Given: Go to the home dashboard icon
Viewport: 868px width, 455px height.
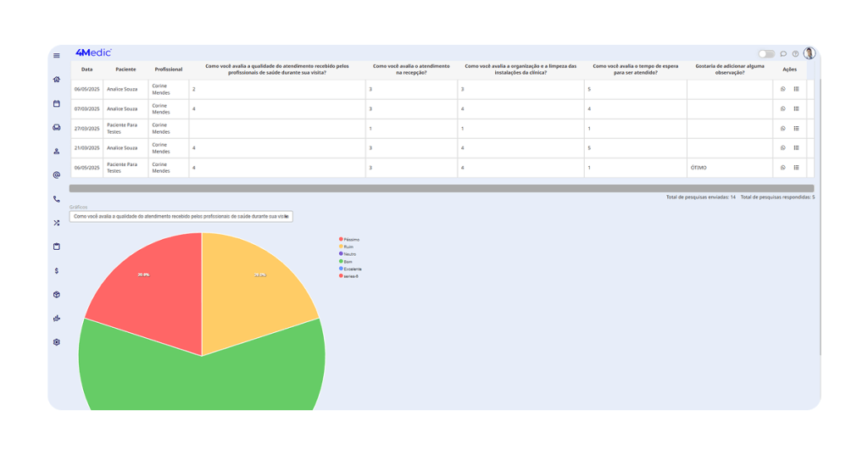Looking at the screenshot, I should (x=57, y=80).
